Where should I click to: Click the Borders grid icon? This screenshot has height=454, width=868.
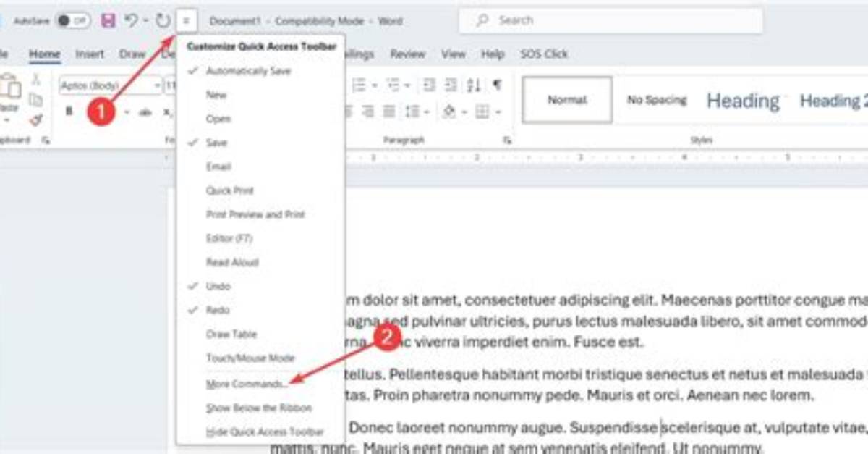482,112
